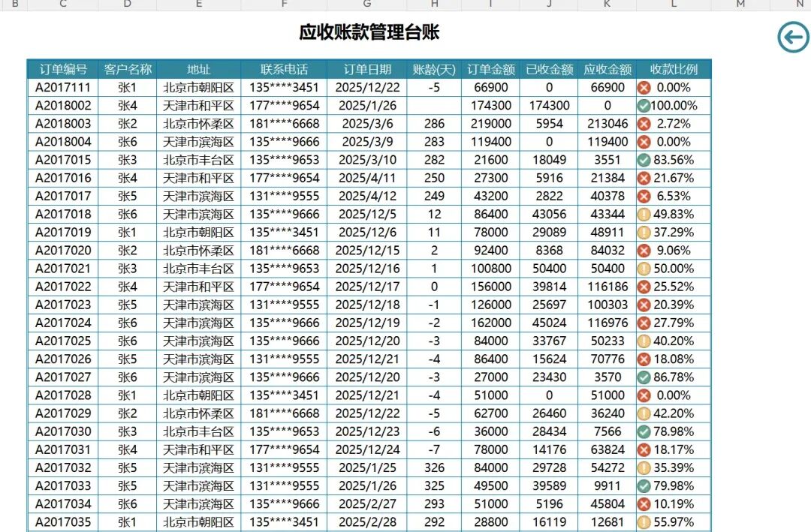Screen dimensions: 811x532
Task: Click the back arrow icon
Action: [793, 37]
